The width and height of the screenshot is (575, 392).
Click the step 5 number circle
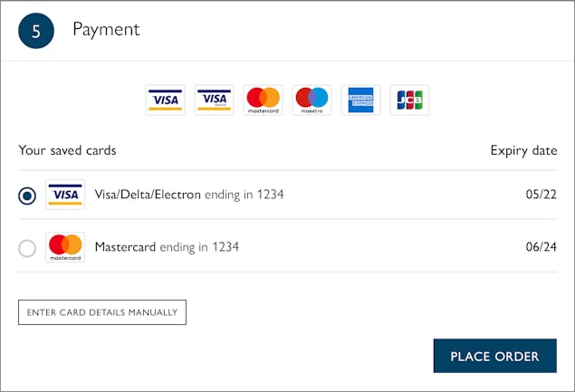[x=36, y=31]
